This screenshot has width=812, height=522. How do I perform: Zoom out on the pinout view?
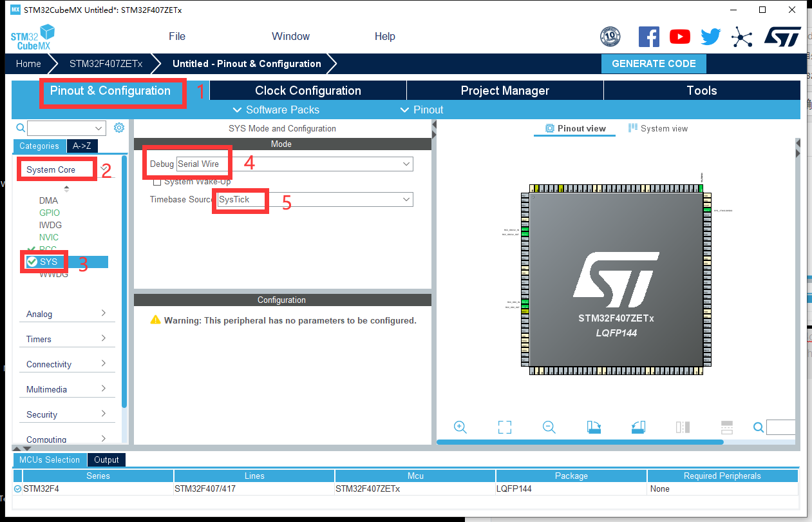pos(549,427)
